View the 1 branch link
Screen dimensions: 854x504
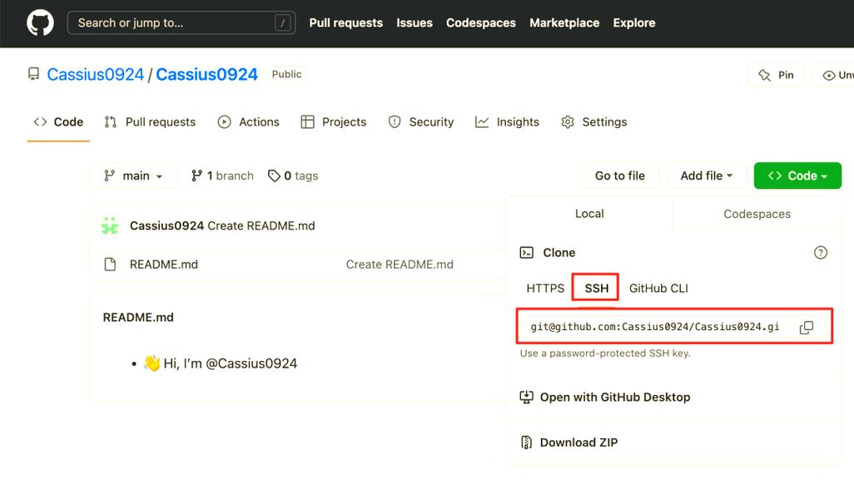(222, 175)
